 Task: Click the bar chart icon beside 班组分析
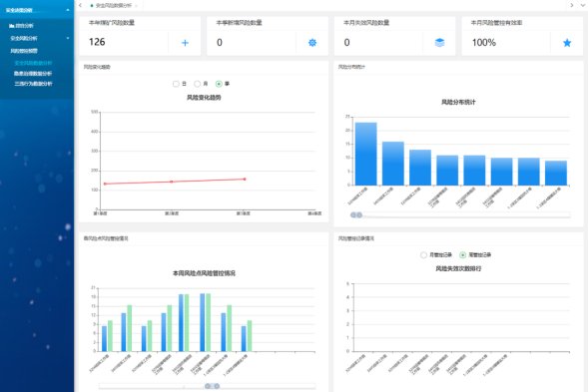coord(12,26)
